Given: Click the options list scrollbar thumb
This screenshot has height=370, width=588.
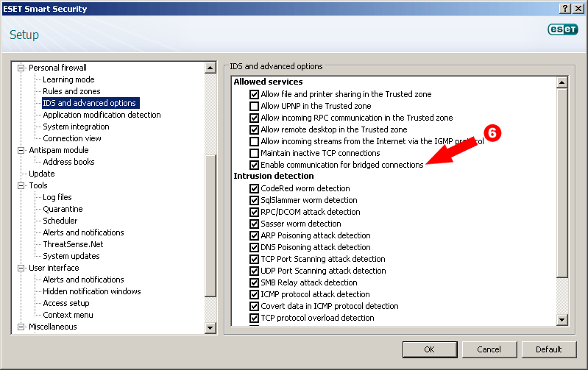Looking at the screenshot, I should (x=562, y=183).
